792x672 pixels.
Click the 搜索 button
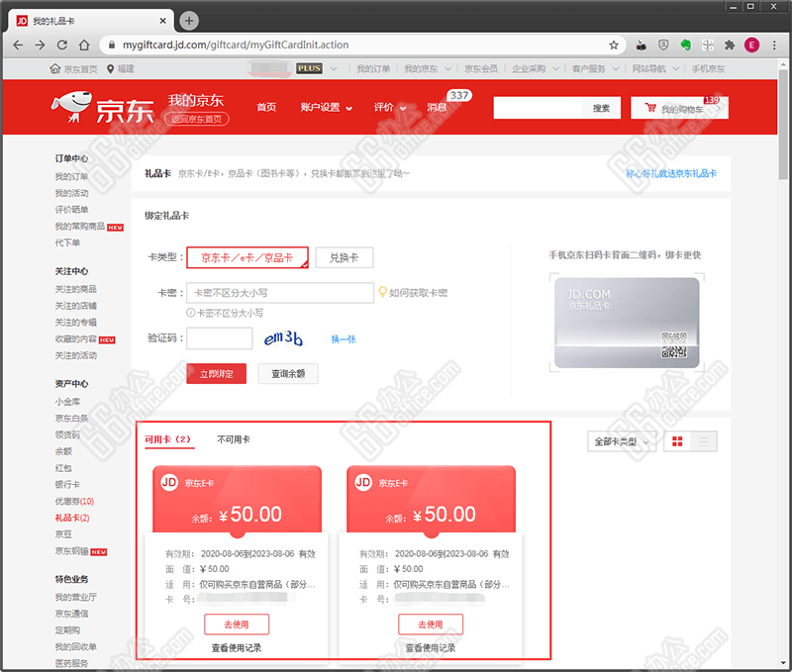pyautogui.click(x=601, y=108)
